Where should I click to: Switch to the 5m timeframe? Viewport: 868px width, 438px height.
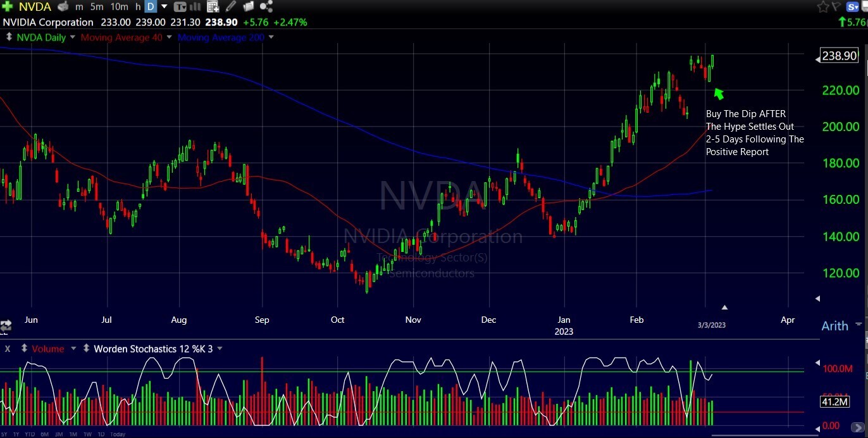point(97,7)
